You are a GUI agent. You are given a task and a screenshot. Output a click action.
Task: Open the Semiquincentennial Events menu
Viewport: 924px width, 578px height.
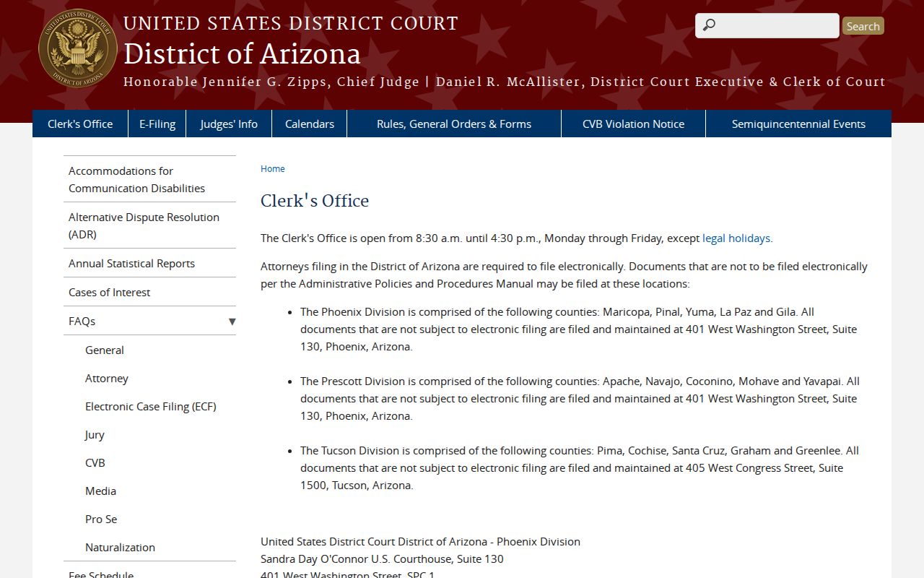click(x=798, y=124)
